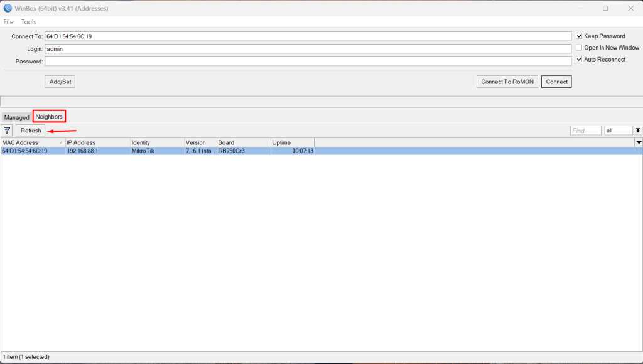The height and width of the screenshot is (364, 643).
Task: Open the Tools menu
Action: tap(29, 22)
